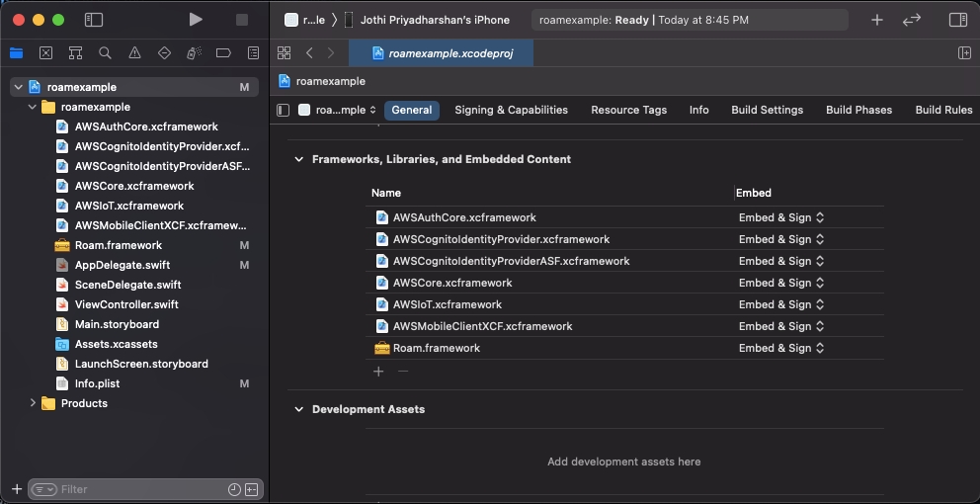The height and width of the screenshot is (504, 980).
Task: Switch to Resource Tags tab
Action: (628, 110)
